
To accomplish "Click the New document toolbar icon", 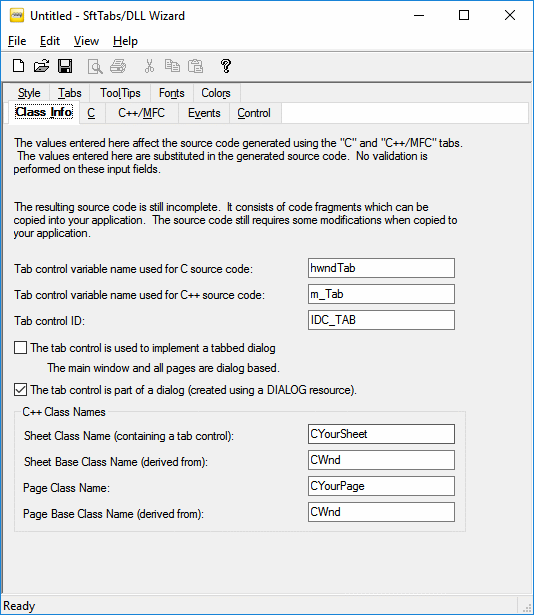I will pyautogui.click(x=18, y=66).
